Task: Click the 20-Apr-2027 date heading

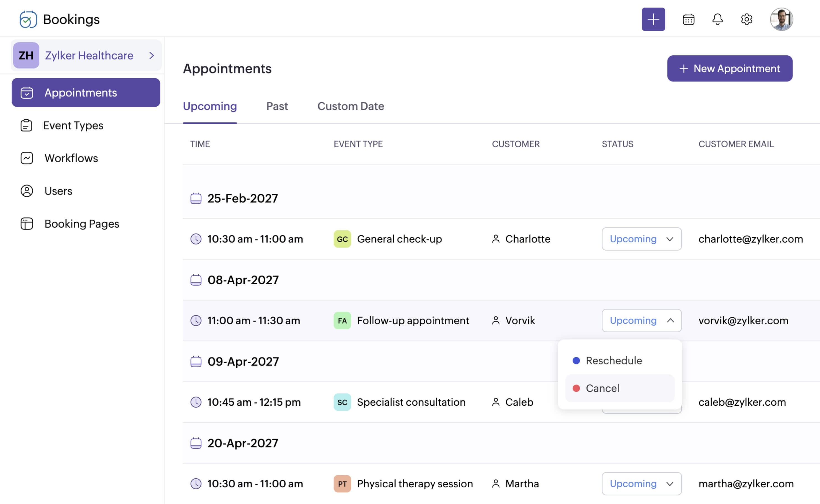Action: [x=242, y=443]
